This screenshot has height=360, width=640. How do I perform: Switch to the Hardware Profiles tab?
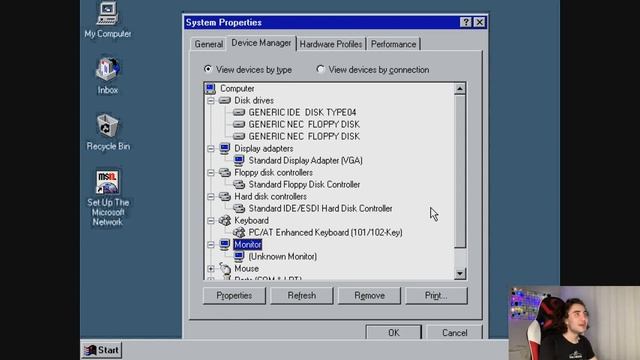coord(331,44)
